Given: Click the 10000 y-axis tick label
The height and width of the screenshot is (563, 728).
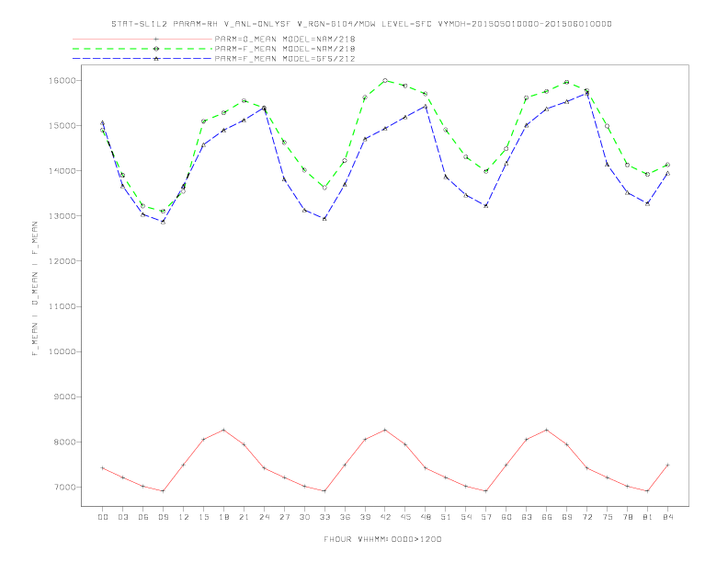Looking at the screenshot, I should tap(62, 351).
